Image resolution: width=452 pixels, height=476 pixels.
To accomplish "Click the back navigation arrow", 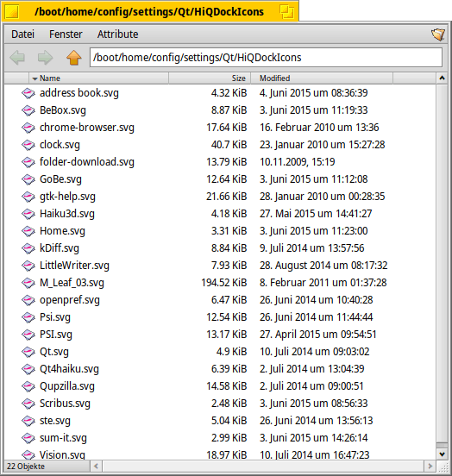I will coord(17,58).
